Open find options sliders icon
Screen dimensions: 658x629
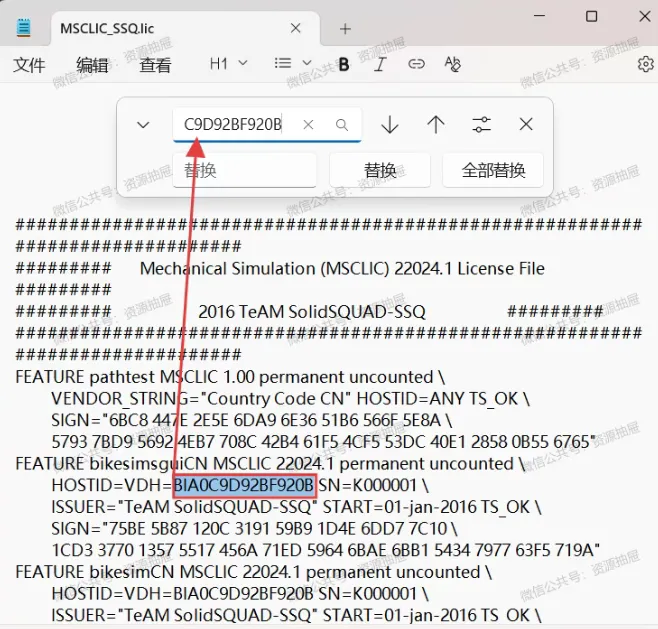coord(481,125)
